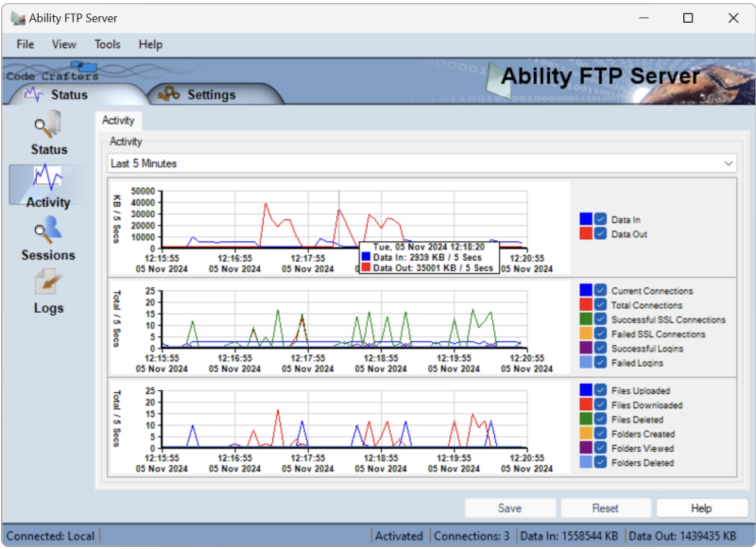
Task: Click 'Data Out: 1439435 KB' status entry
Action: tap(682, 536)
